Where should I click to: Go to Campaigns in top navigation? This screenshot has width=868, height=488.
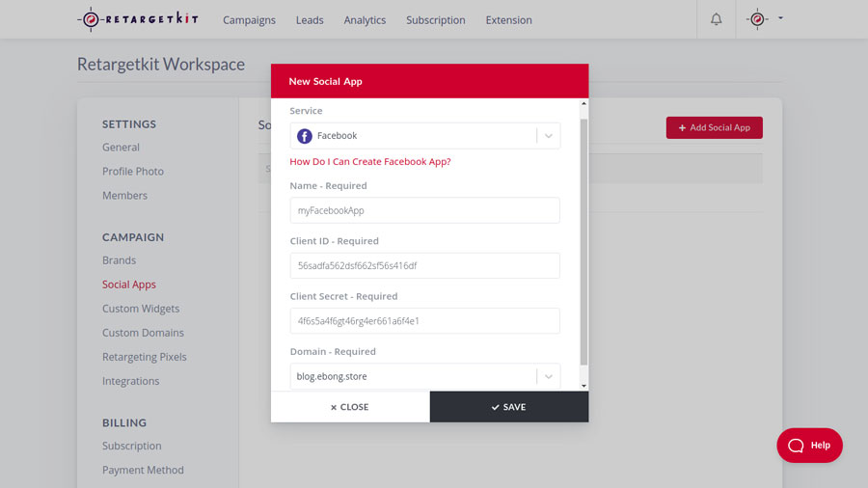pos(249,20)
